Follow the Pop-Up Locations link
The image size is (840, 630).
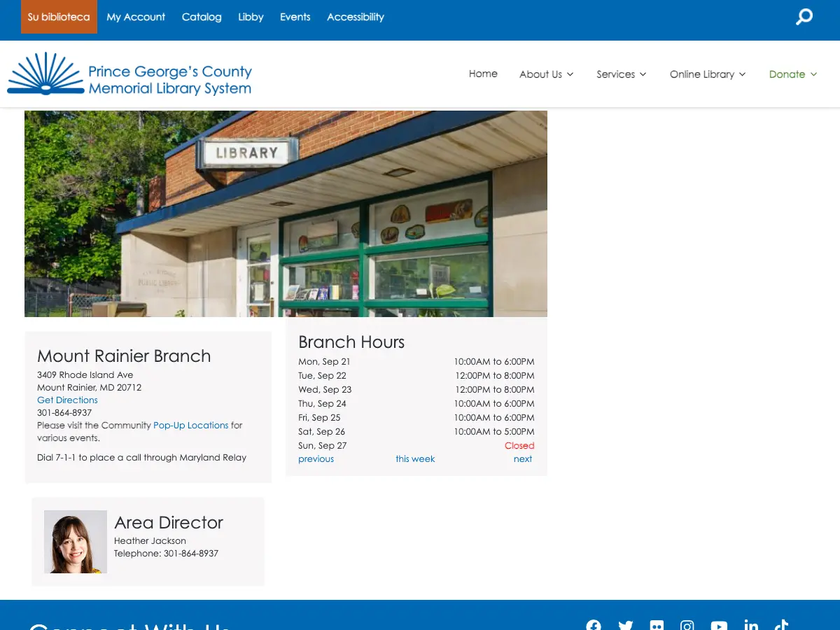190,426
